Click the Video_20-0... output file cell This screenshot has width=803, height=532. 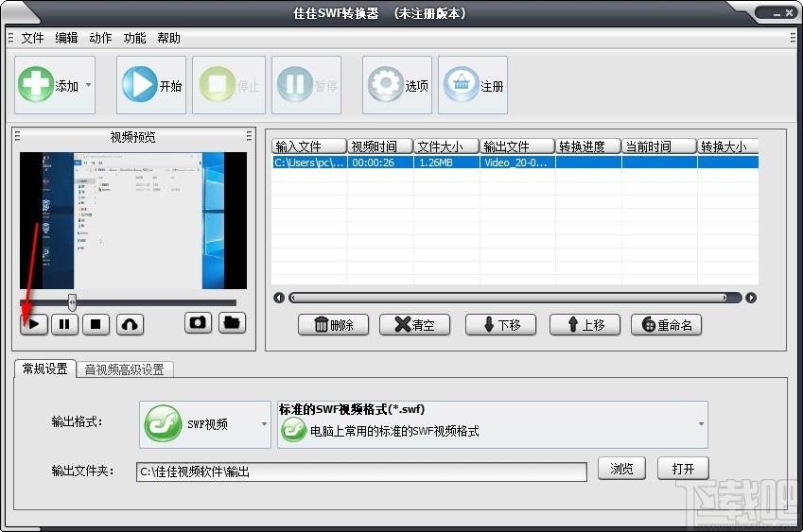pyautogui.click(x=517, y=163)
